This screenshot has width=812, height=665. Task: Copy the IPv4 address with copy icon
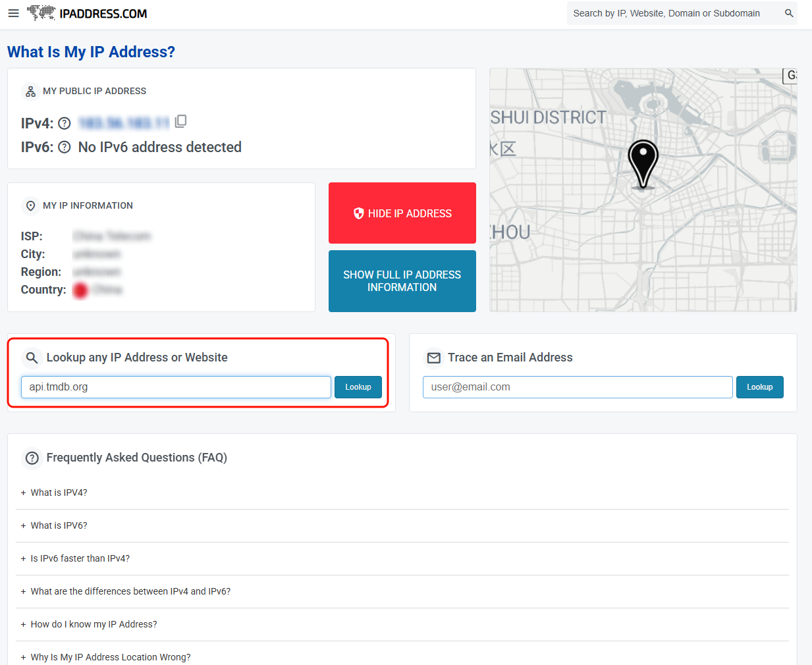pos(181,121)
